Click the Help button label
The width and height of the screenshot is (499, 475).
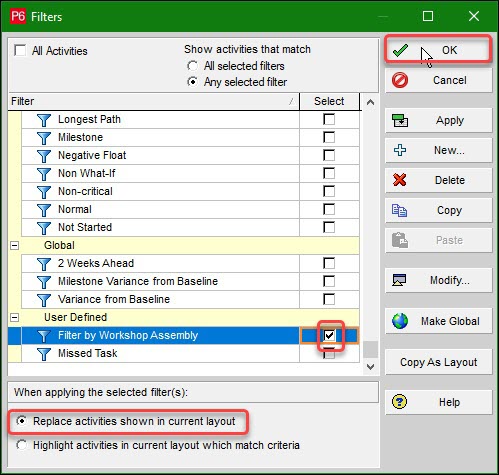tap(449, 402)
